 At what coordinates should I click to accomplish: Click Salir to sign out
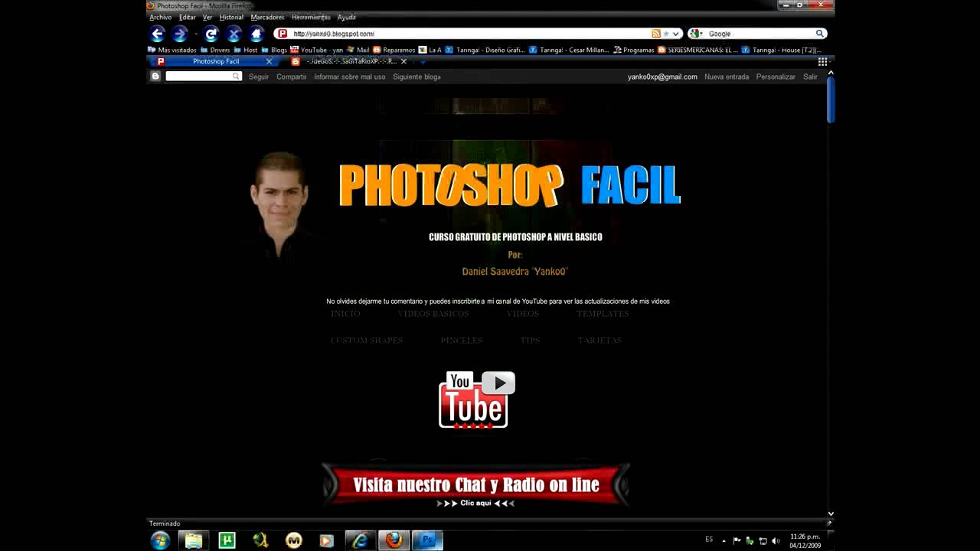pos(810,77)
